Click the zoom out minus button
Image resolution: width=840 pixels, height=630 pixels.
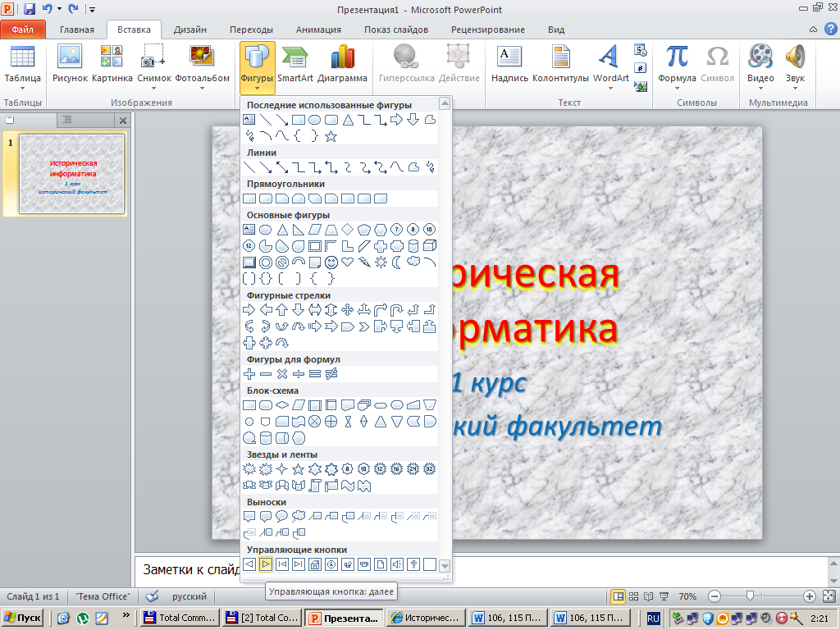click(714, 596)
